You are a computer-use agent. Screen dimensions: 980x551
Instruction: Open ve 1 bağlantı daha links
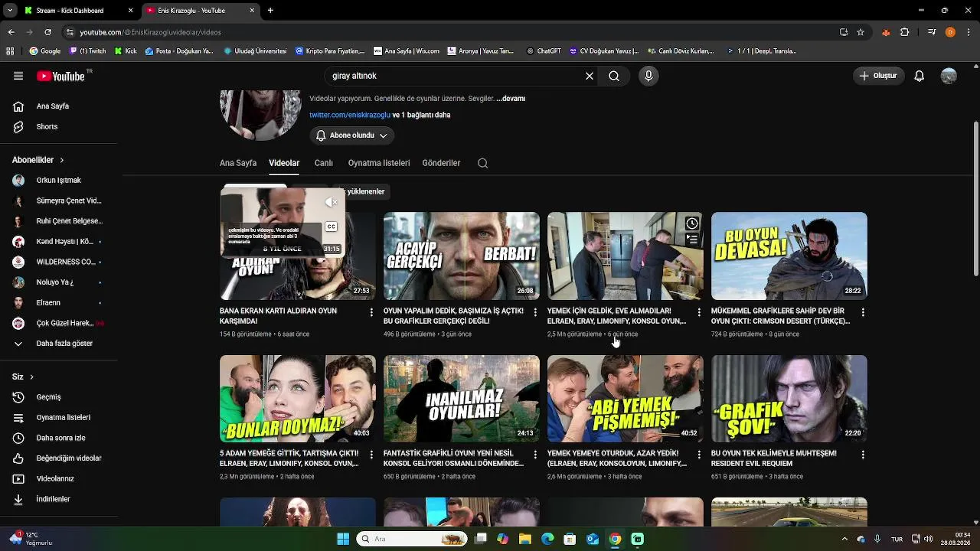click(422, 115)
